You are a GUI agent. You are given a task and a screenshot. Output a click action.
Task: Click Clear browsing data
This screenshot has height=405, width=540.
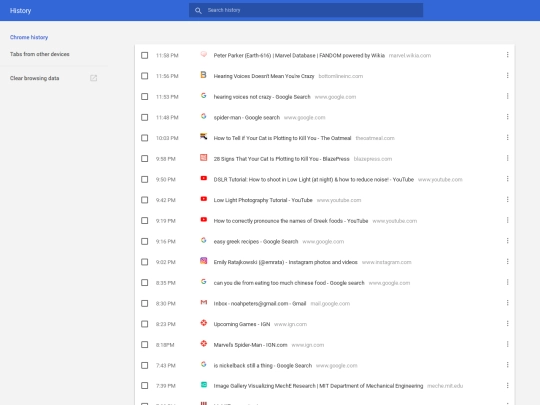[x=34, y=78]
